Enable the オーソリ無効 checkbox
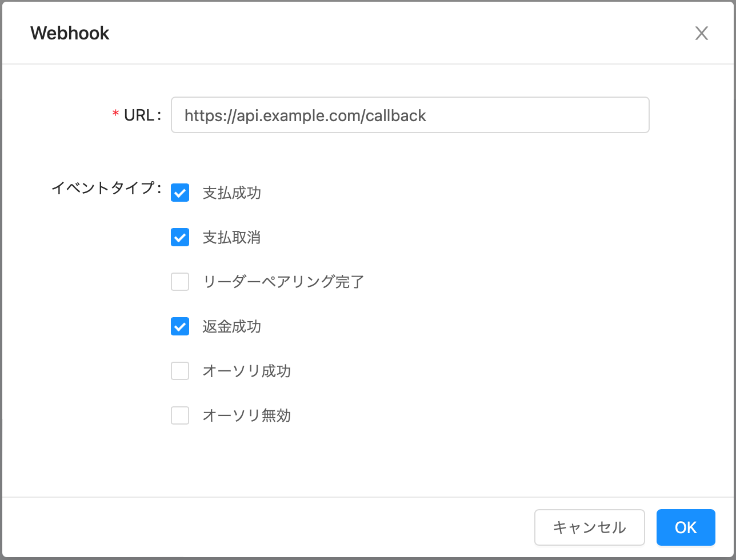 (180, 415)
